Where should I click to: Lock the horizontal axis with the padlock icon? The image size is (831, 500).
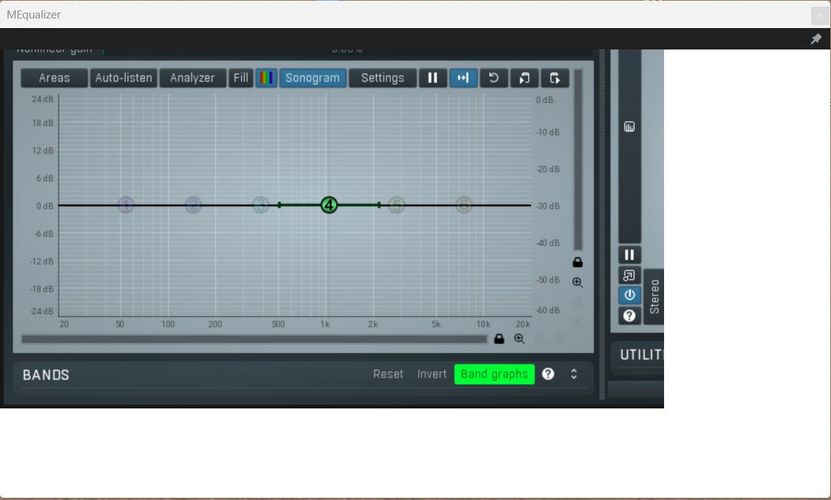click(x=499, y=339)
